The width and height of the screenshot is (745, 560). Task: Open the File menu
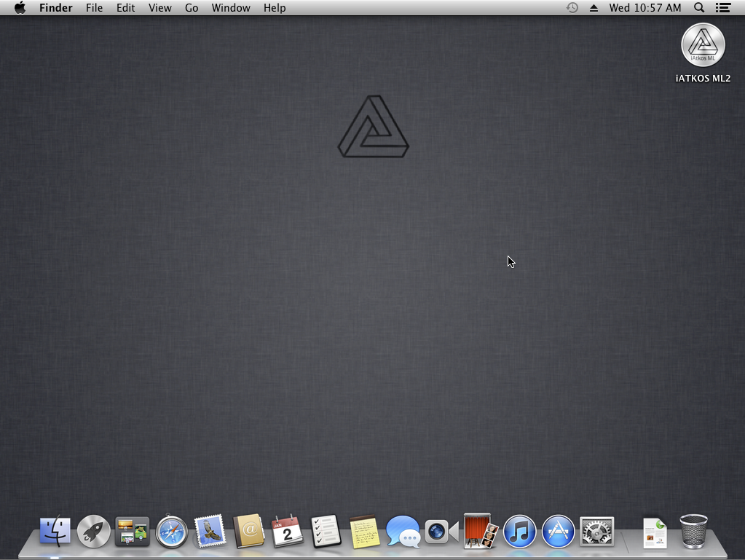click(x=94, y=8)
